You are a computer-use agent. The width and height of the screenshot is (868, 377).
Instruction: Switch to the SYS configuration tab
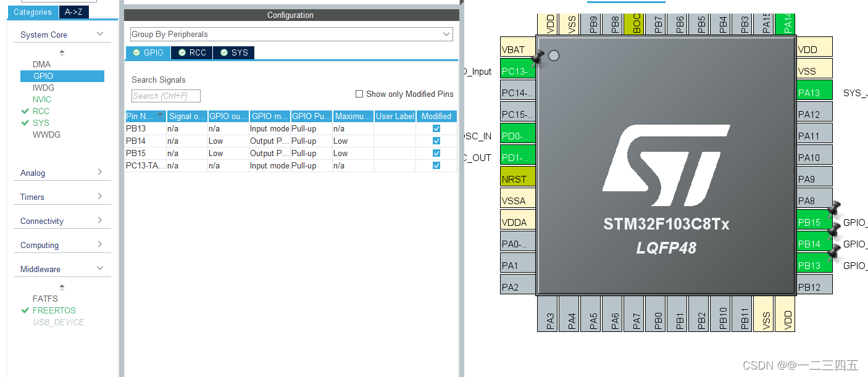(234, 53)
